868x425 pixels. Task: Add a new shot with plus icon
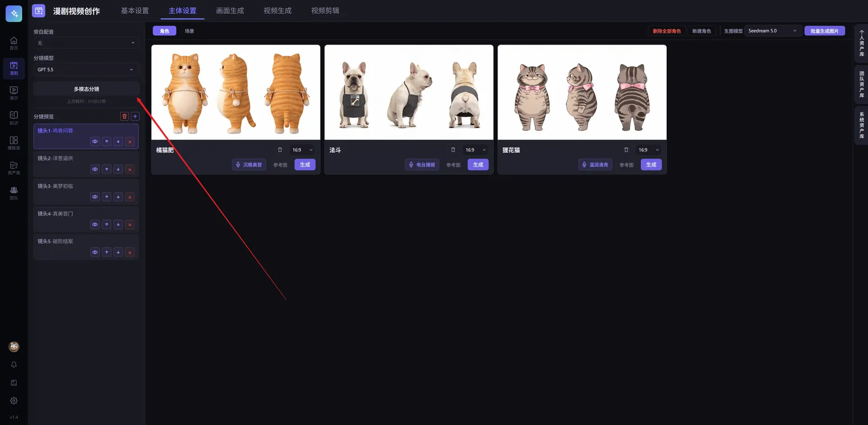135,116
